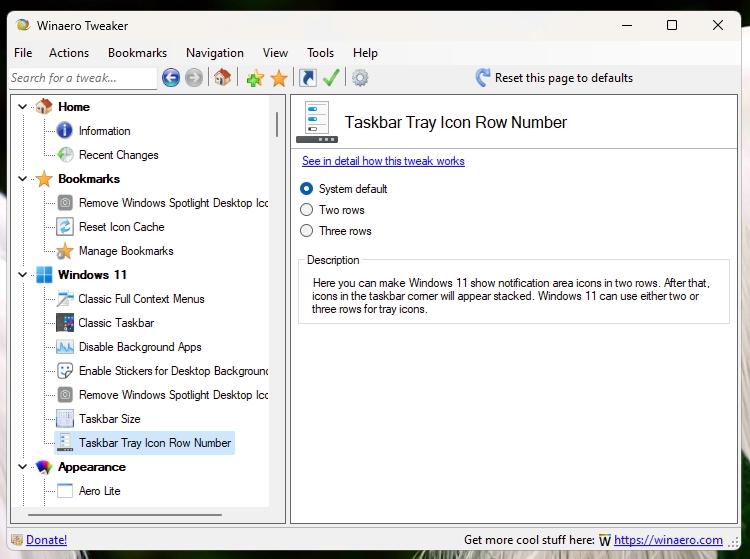Apply changes with the green checkmark icon
750x559 pixels.
click(331, 77)
